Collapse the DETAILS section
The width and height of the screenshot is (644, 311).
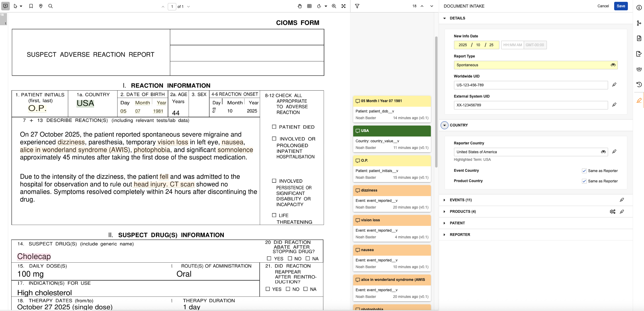click(445, 18)
